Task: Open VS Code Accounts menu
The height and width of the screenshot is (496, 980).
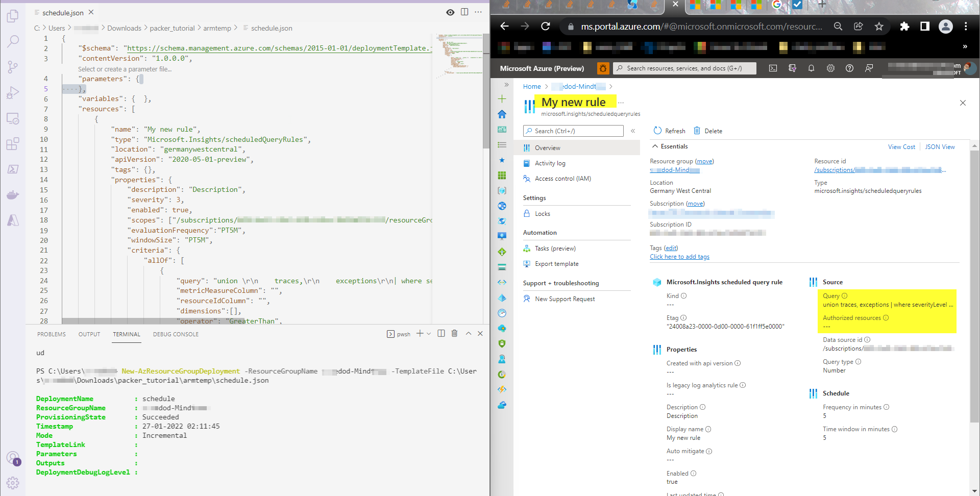Action: pos(13,458)
